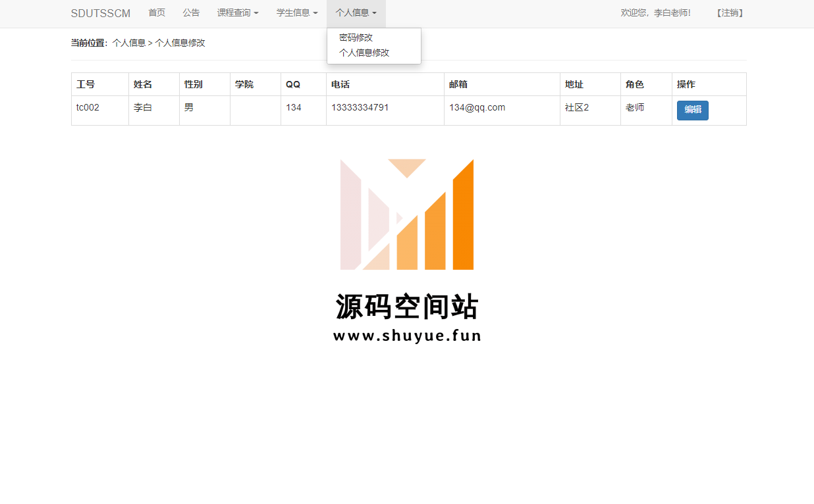Click the QQ value 134
The image size is (814, 504).
click(x=294, y=107)
